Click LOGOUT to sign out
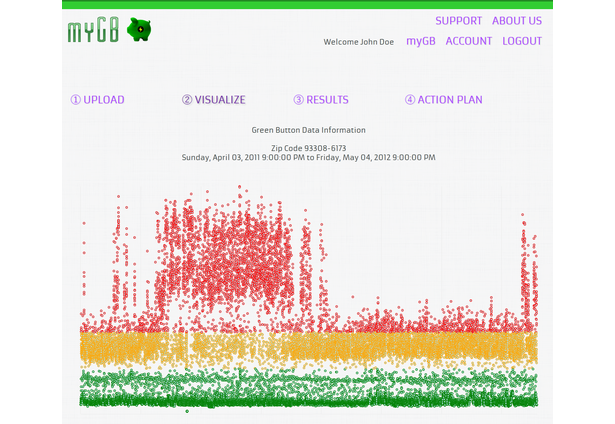Image resolution: width=615 pixels, height=424 pixels. pyautogui.click(x=522, y=41)
